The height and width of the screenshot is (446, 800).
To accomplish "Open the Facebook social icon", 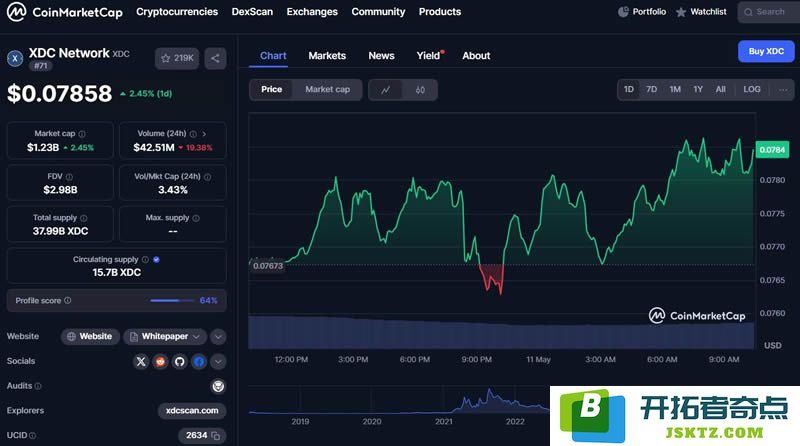I will click(199, 362).
